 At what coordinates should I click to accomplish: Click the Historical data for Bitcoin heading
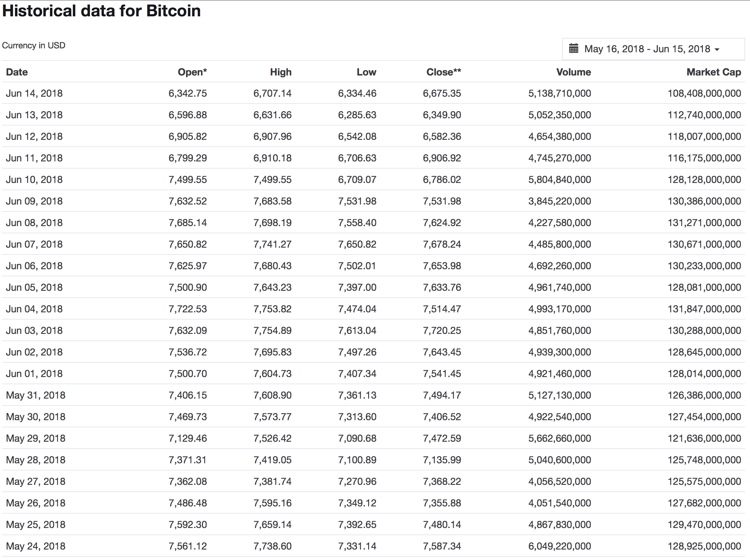101,11
